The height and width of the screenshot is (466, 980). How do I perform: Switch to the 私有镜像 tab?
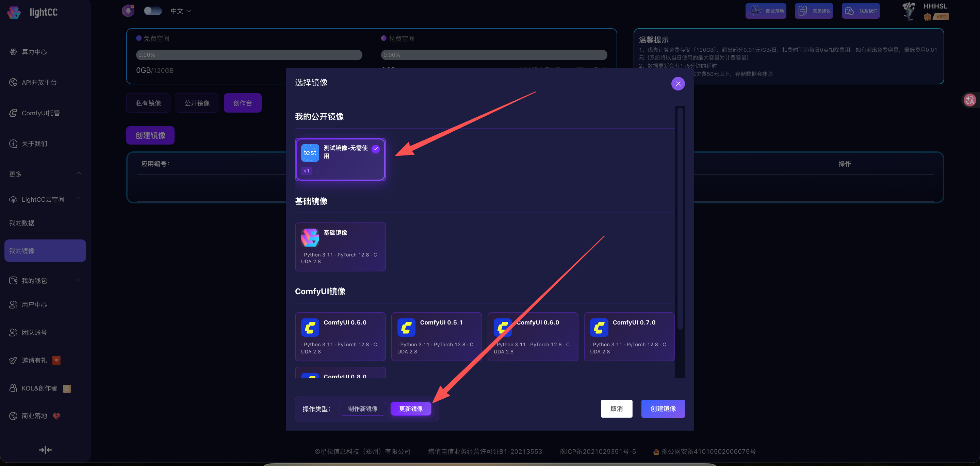148,103
